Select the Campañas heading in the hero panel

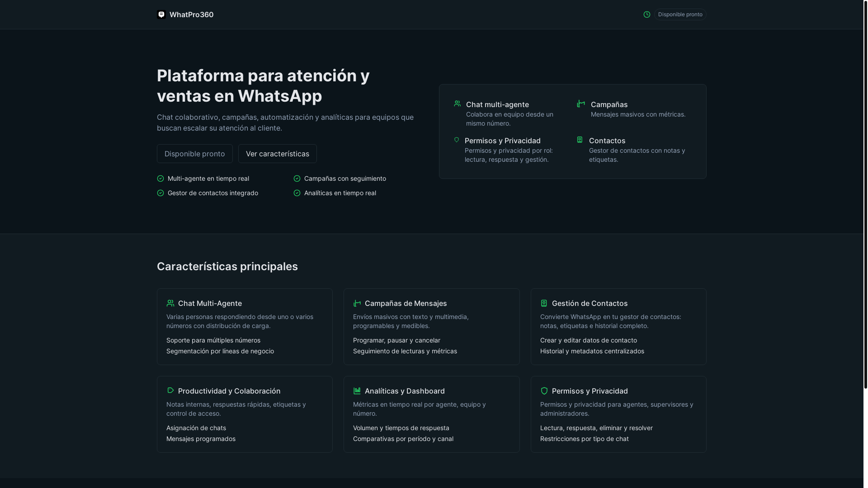click(609, 104)
